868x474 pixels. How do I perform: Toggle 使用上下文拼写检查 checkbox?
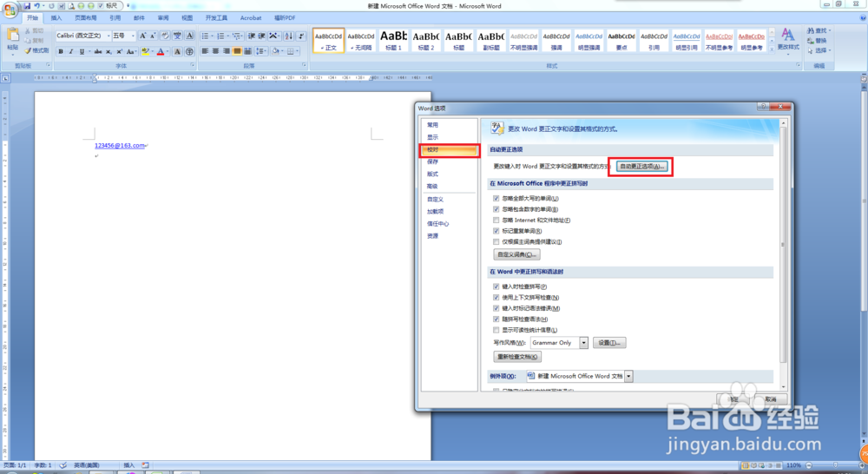496,298
